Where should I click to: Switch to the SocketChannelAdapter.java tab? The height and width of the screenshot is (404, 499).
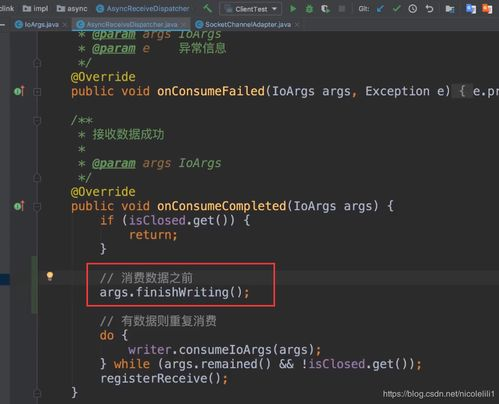pos(248,24)
